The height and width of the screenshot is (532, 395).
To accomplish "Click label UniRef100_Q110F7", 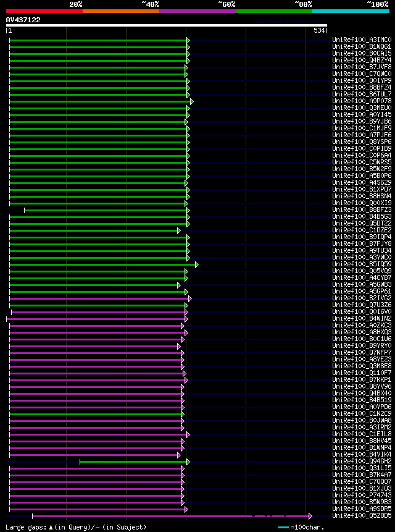I will pyautogui.click(x=362, y=373).
